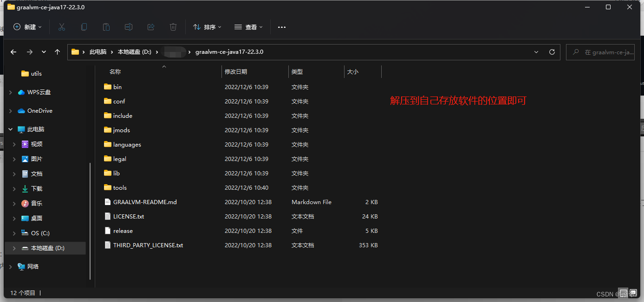Click the Share icon in toolbar

[x=151, y=27]
